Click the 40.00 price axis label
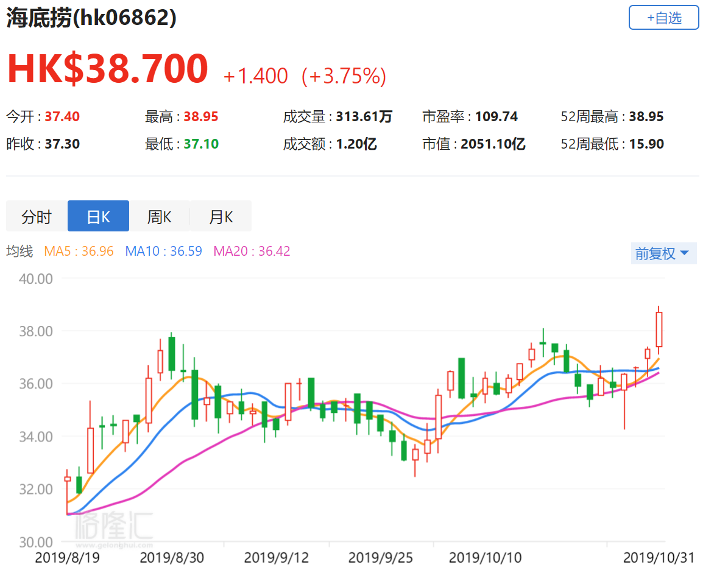 coord(37,279)
